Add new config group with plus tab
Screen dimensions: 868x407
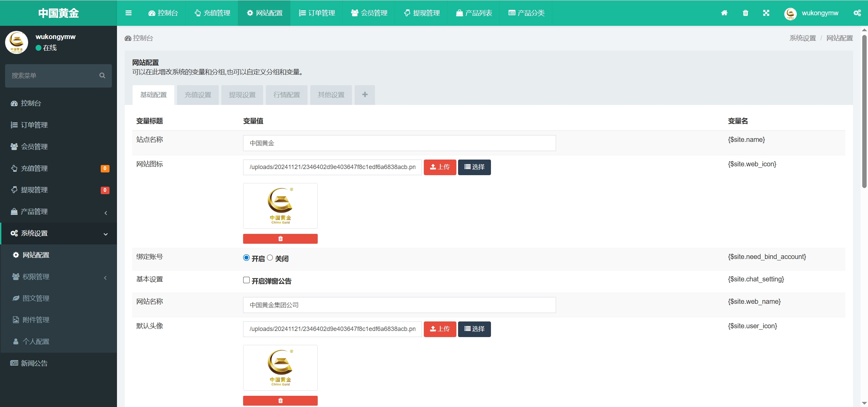click(x=364, y=95)
